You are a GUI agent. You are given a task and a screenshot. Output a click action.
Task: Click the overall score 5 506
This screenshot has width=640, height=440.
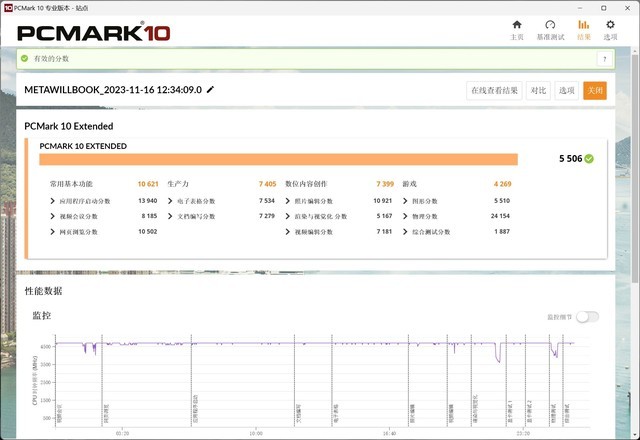(x=570, y=158)
